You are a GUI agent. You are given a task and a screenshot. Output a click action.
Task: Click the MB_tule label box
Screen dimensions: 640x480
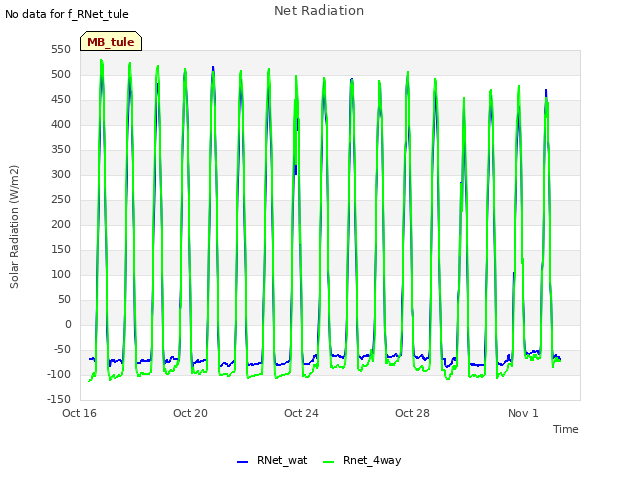pos(111,41)
